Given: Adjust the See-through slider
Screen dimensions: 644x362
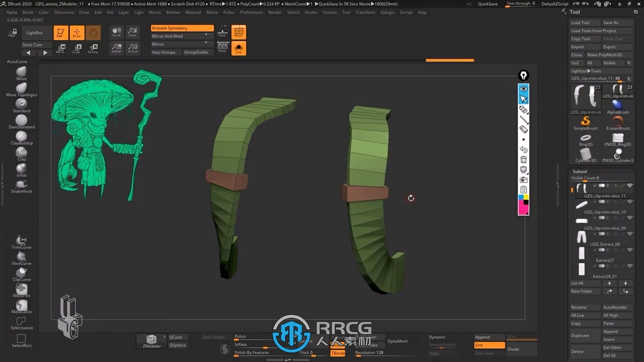Looking at the screenshot, I should 521,4.
